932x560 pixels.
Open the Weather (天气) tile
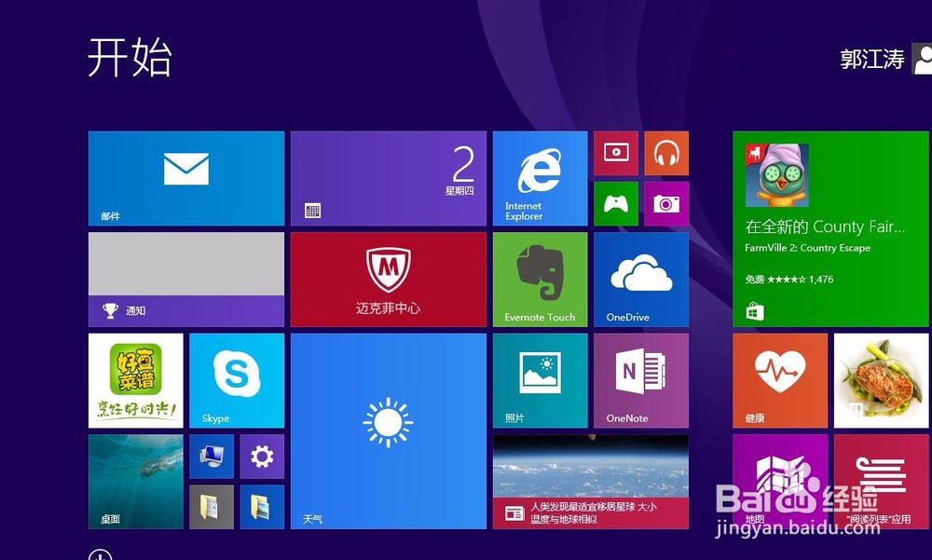pyautogui.click(x=388, y=431)
